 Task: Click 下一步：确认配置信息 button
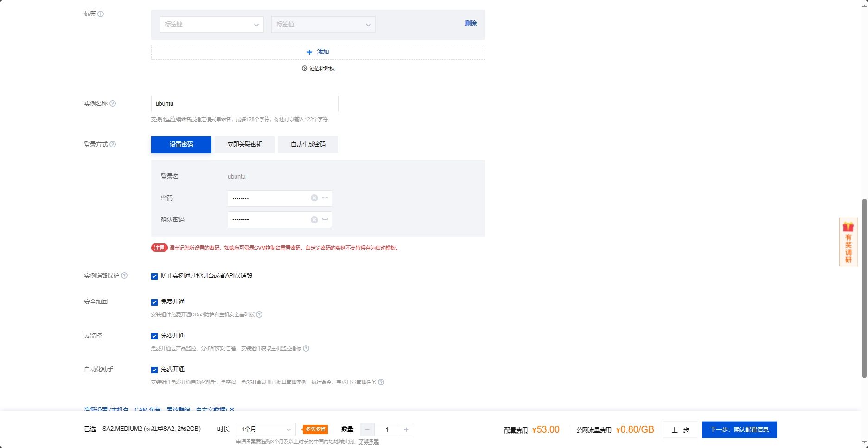740,430
